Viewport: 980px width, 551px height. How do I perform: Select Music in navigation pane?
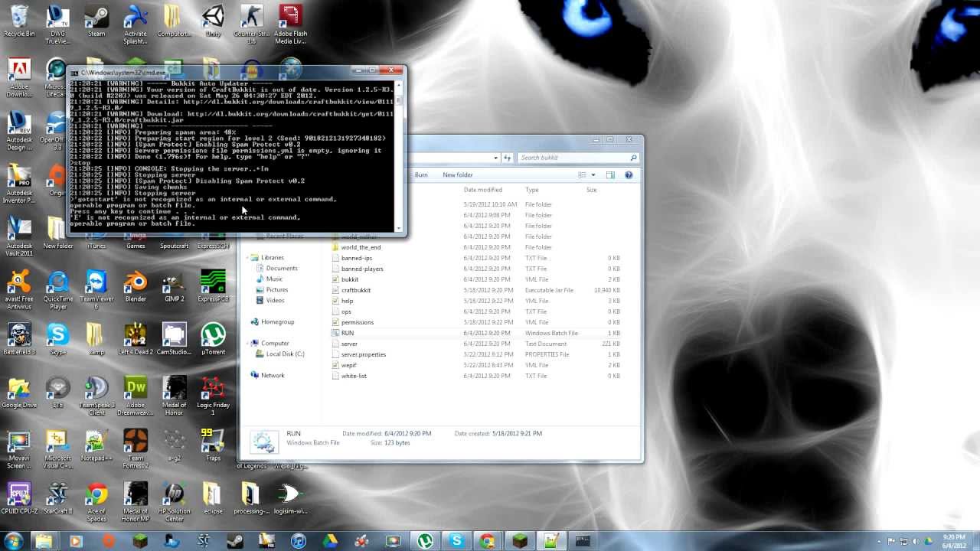[x=274, y=279]
